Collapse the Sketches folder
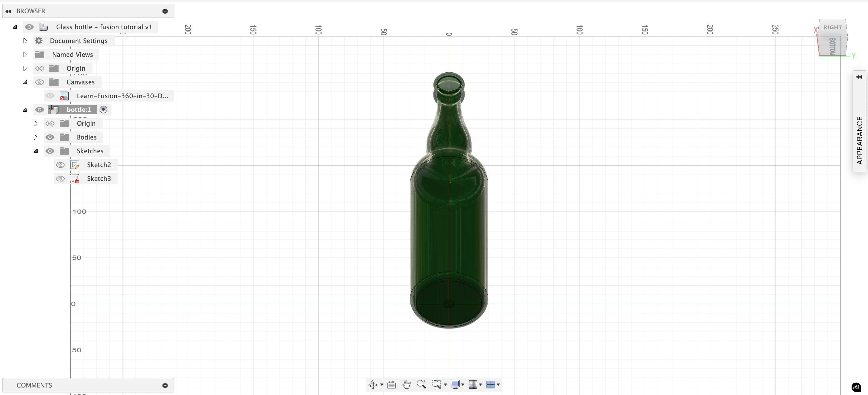Screen dimensions: 868x395 (x=35, y=151)
